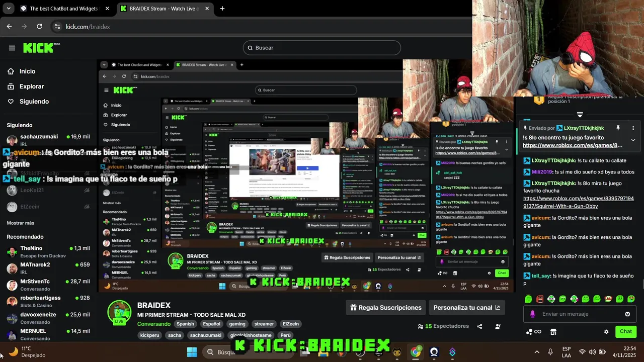644x362 pixels.
Task: Open Explorar in sidebar
Action: 32,86
